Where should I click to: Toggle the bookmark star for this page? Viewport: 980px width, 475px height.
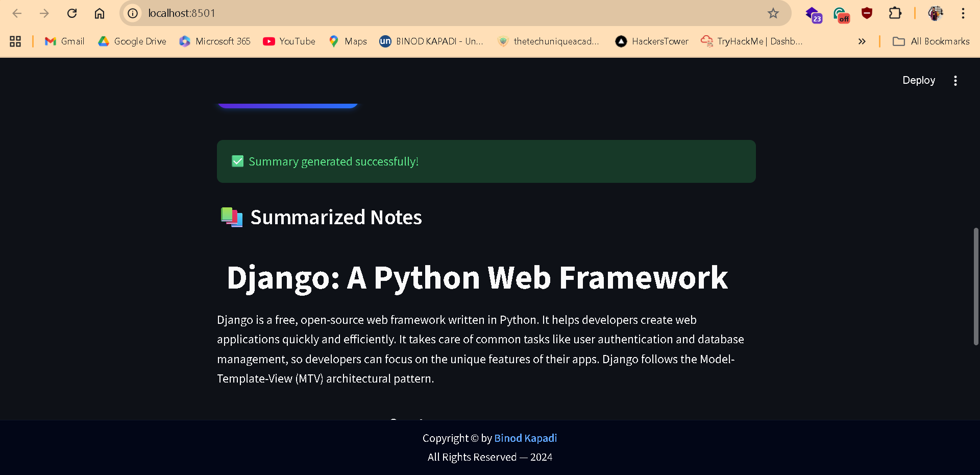tap(774, 13)
